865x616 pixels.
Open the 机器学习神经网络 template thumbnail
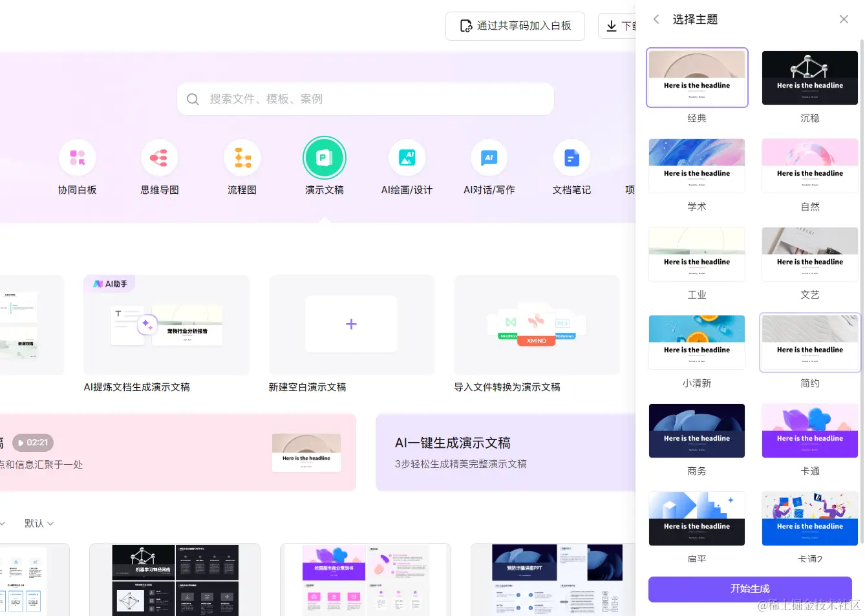tap(175, 580)
